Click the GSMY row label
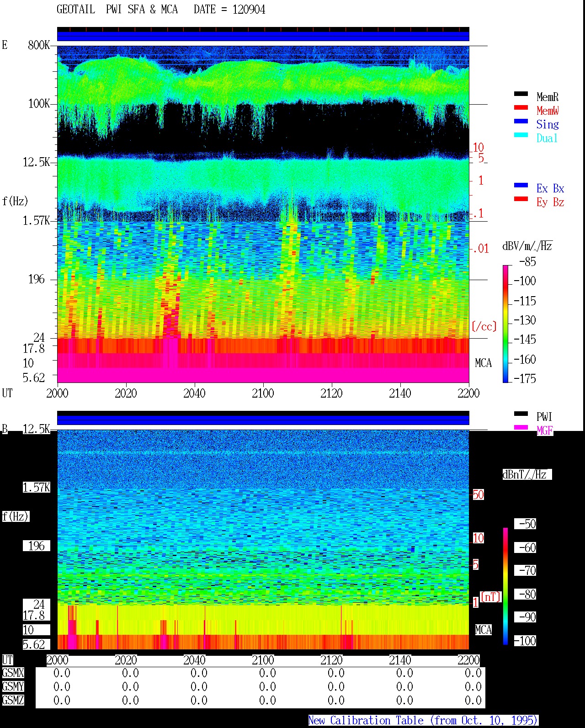 pyautogui.click(x=13, y=686)
